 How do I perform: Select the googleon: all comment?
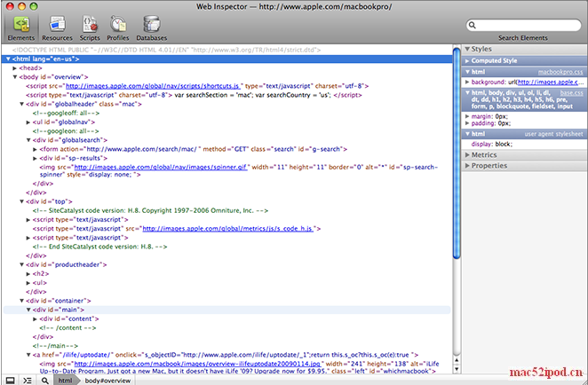pyautogui.click(x=66, y=131)
